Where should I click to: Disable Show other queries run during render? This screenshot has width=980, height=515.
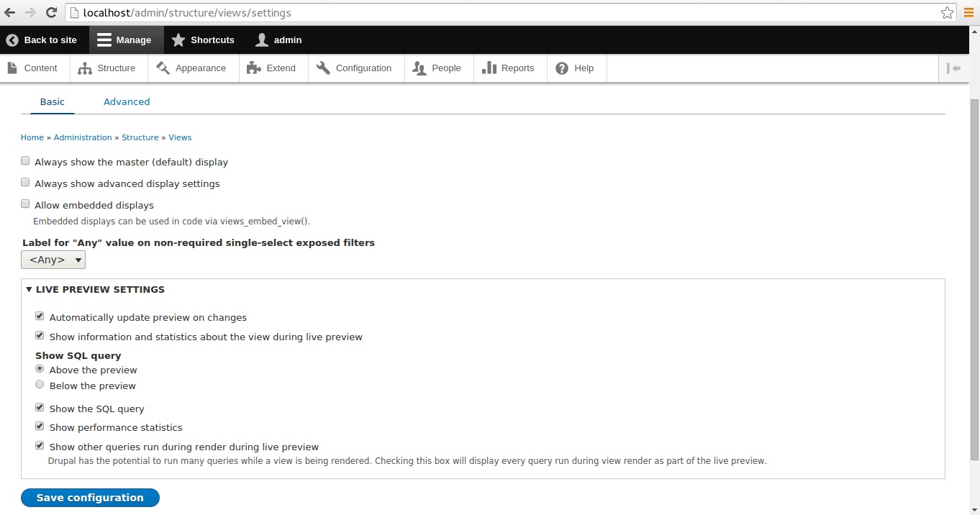[40, 446]
